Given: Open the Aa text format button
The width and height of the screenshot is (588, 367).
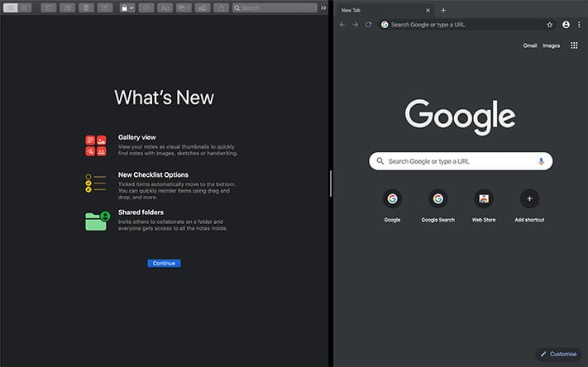Looking at the screenshot, I should (x=165, y=8).
